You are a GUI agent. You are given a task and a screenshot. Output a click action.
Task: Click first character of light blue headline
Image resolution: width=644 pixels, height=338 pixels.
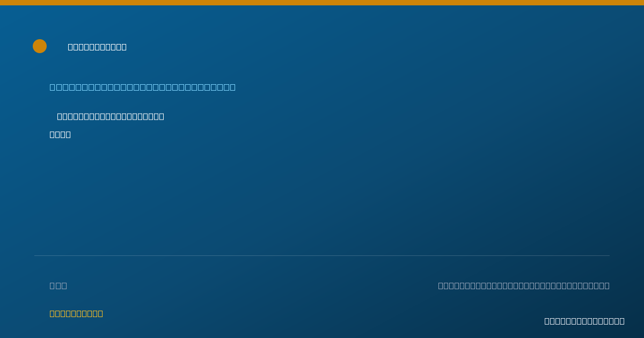53,87
